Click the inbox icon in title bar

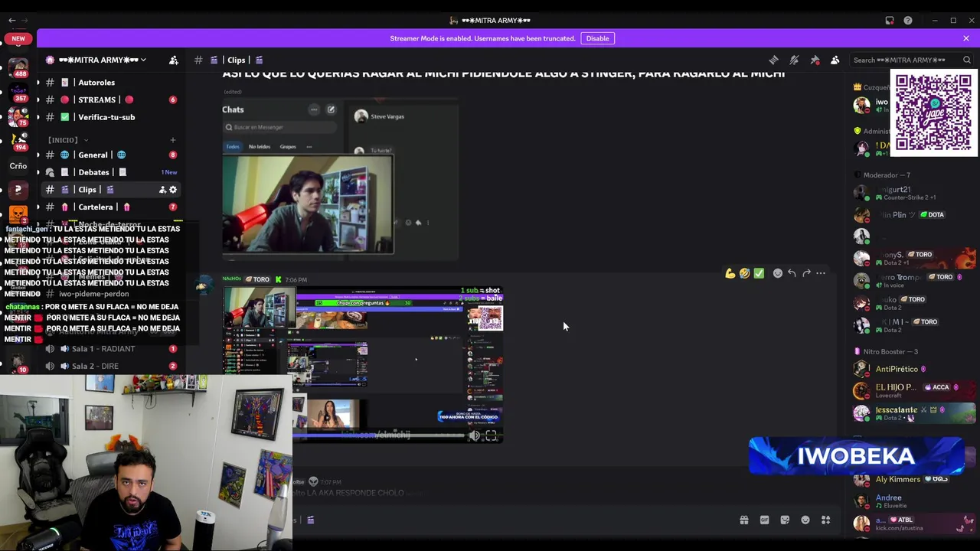click(x=890, y=21)
